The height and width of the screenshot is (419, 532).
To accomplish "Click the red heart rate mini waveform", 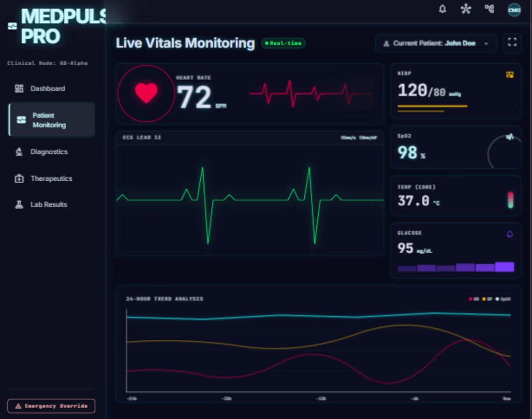I will pyautogui.click(x=310, y=94).
